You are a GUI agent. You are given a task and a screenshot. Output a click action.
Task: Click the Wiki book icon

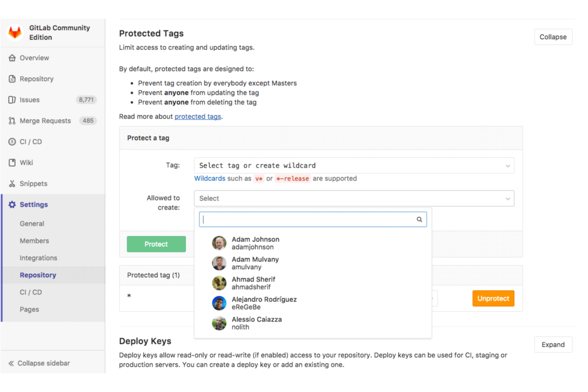[12, 163]
